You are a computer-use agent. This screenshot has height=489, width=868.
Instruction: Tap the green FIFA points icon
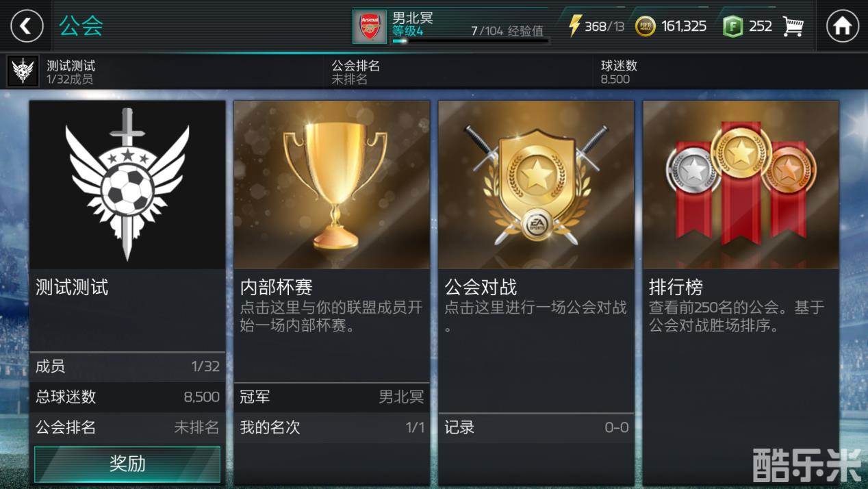click(732, 26)
